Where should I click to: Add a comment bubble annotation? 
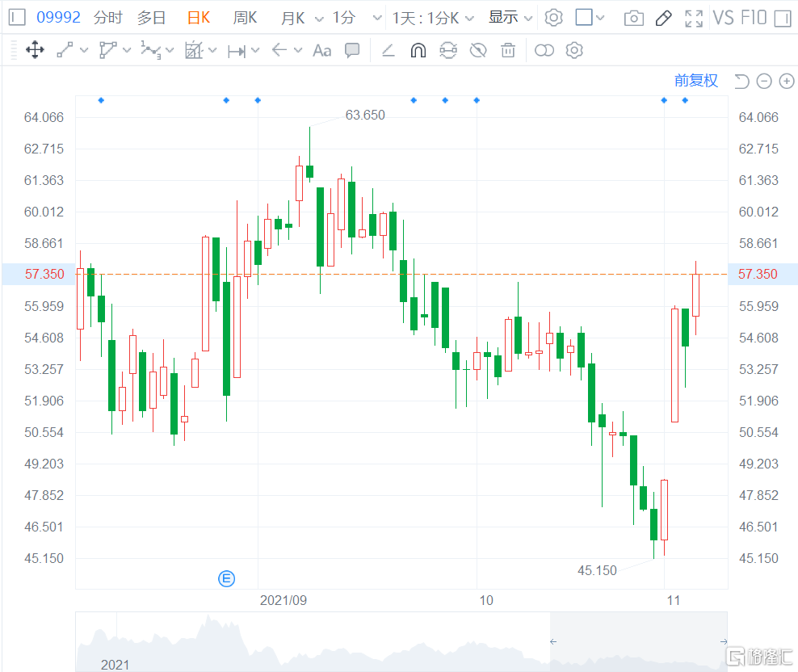click(352, 51)
